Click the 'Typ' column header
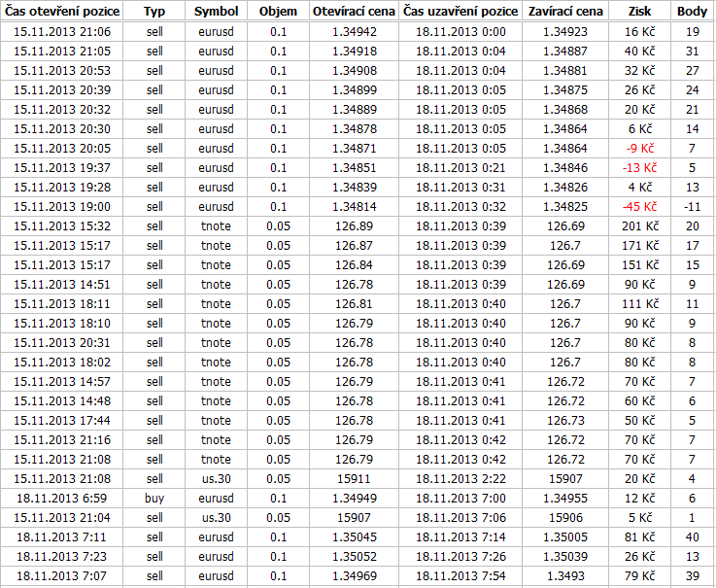Image resolution: width=716 pixels, height=588 pixels. pos(154,12)
